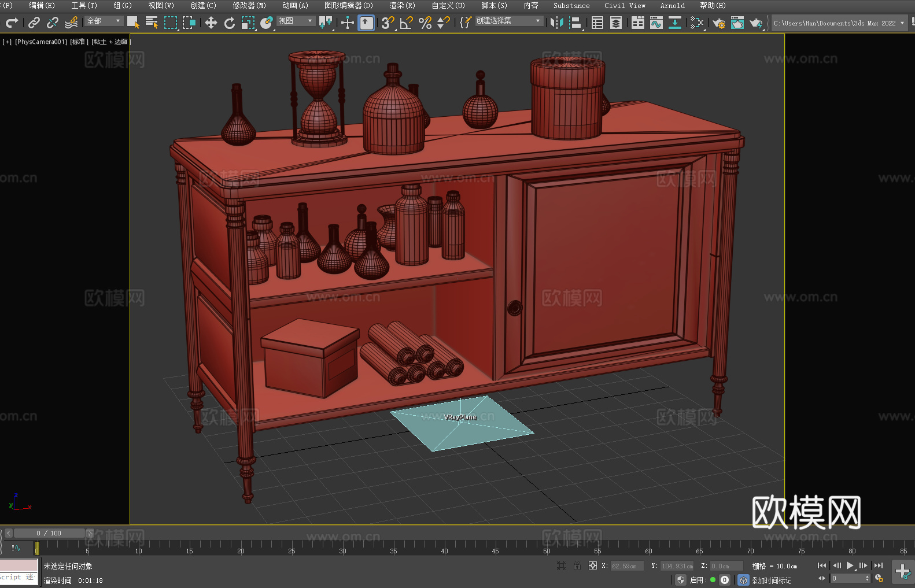Toggle the Spinner Snap button
Screen dimensions: 915x588
coord(444,23)
